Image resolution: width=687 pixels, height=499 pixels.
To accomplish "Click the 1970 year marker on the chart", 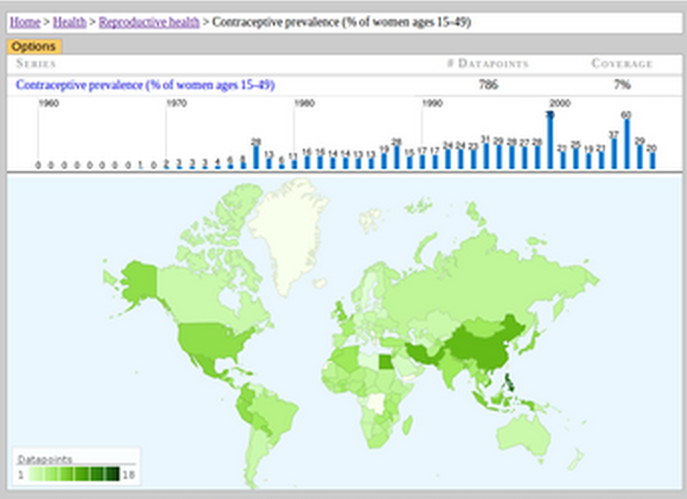I will 176,103.
